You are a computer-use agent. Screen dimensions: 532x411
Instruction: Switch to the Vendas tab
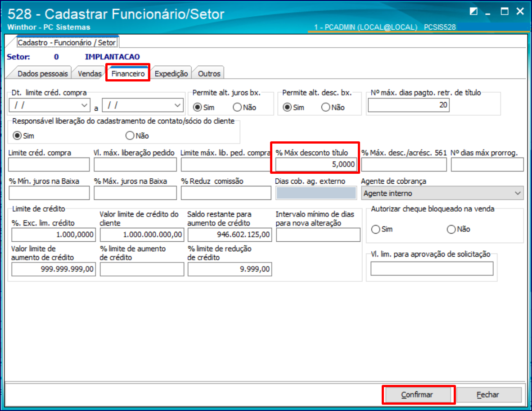coord(90,73)
